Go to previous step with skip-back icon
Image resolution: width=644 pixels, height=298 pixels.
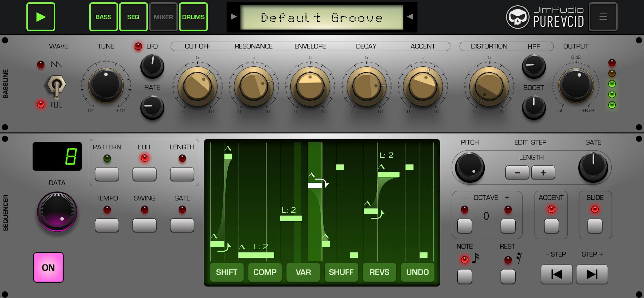click(x=557, y=274)
